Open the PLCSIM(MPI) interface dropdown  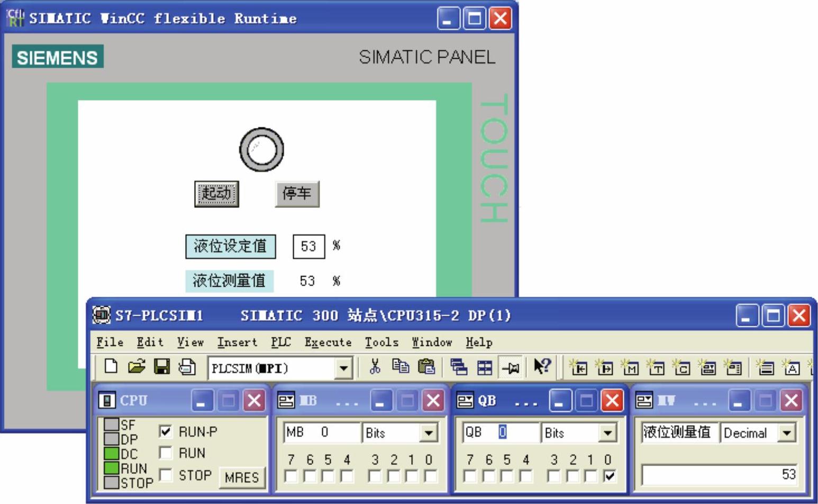pyautogui.click(x=343, y=368)
